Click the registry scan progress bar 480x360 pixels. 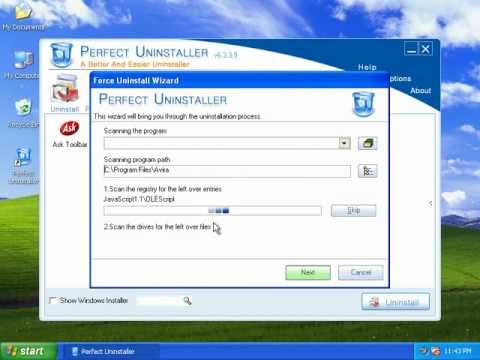click(213, 211)
